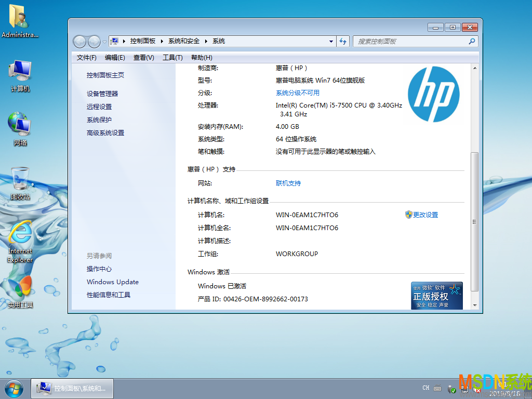Click the back navigation arrow button
The image size is (532, 399).
[x=79, y=42]
